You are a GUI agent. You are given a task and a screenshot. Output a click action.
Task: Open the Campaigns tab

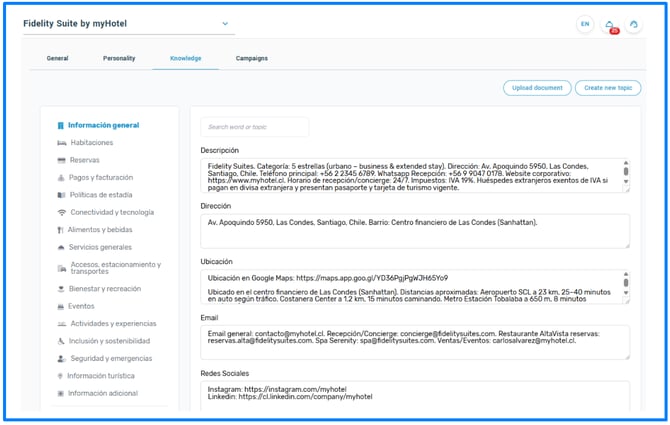tap(251, 58)
